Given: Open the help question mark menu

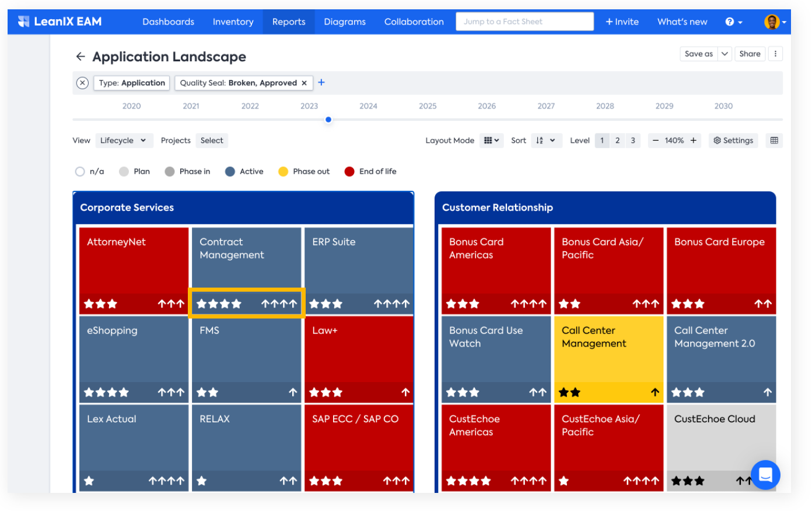Looking at the screenshot, I should point(734,22).
